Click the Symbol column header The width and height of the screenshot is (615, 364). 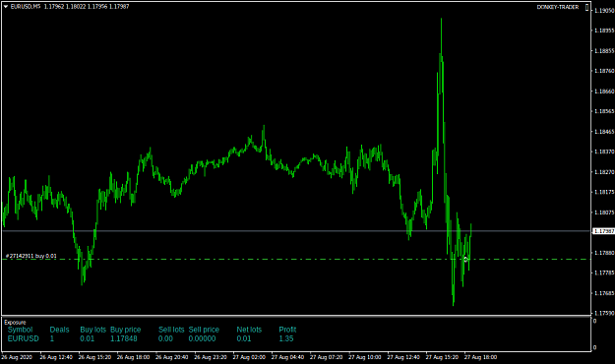(x=20, y=330)
